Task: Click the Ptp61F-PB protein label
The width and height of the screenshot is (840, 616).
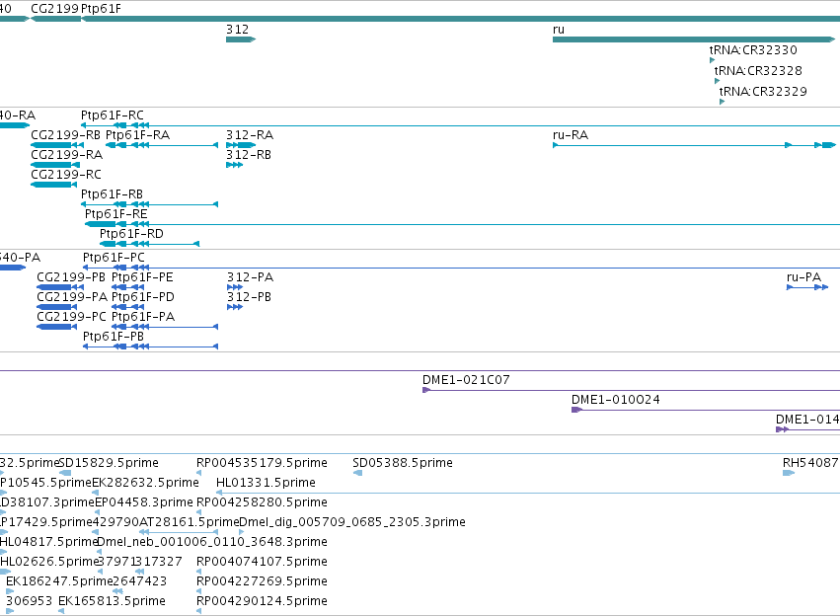Action: [x=114, y=337]
